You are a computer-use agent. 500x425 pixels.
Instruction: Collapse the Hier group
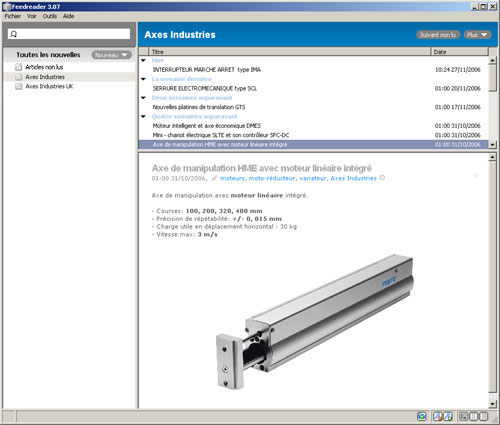tap(143, 60)
